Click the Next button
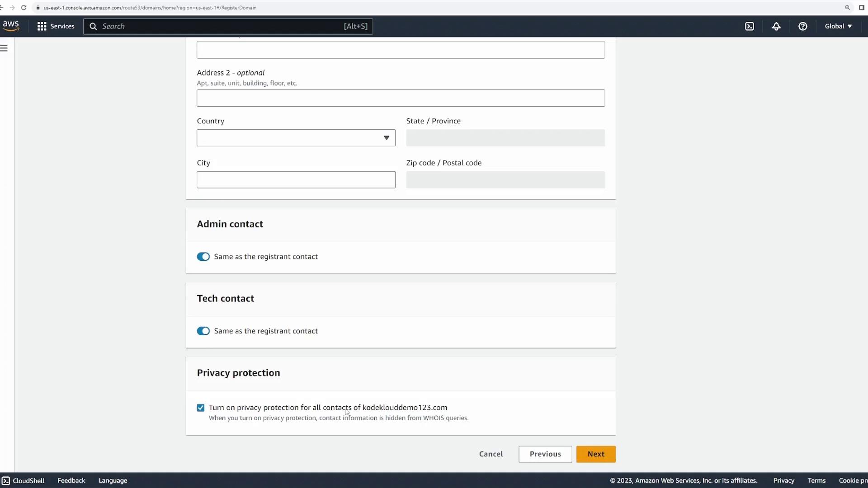Viewport: 868px width, 488px height. point(596,454)
